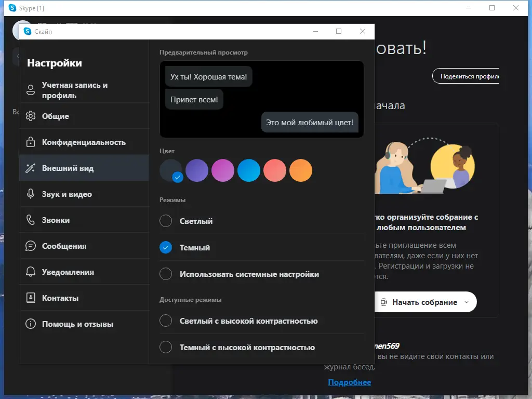Open the Подробнее link

pyautogui.click(x=350, y=382)
